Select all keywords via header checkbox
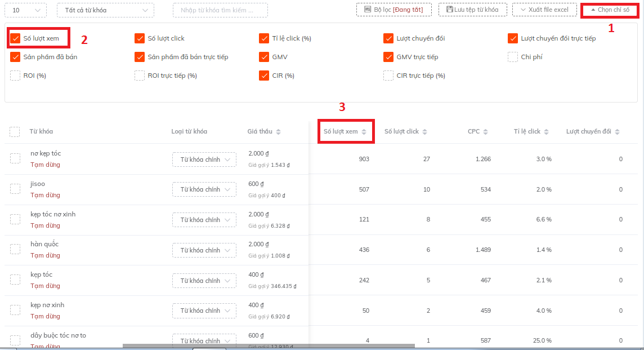 point(15,132)
